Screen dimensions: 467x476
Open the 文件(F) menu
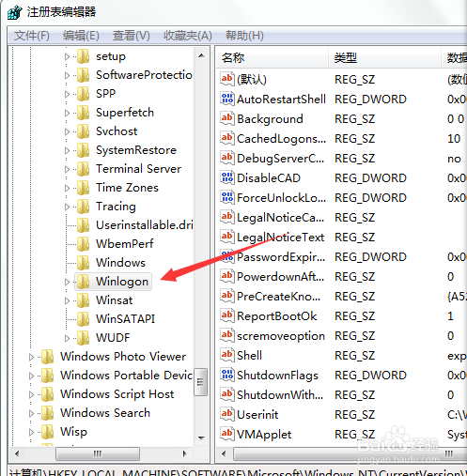[x=32, y=36]
